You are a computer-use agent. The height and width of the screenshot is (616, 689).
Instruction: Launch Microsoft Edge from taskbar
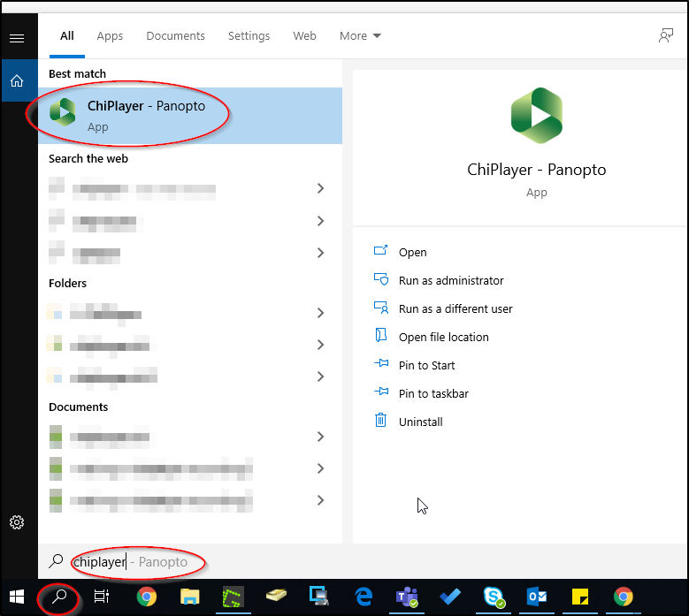coord(364,597)
